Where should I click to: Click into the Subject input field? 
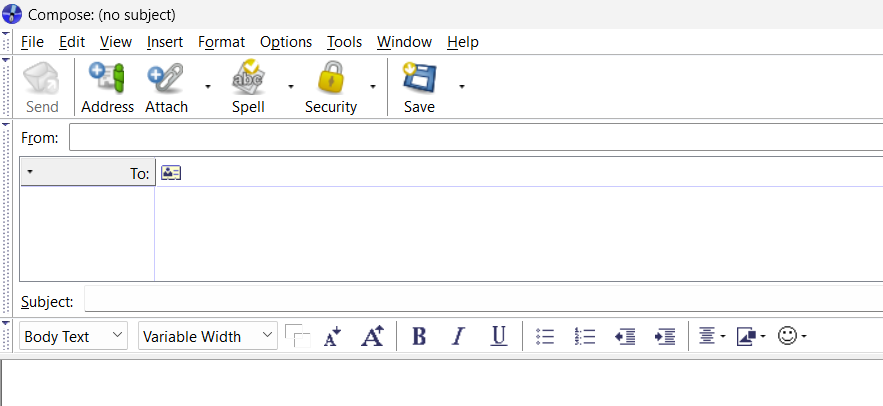(480, 300)
